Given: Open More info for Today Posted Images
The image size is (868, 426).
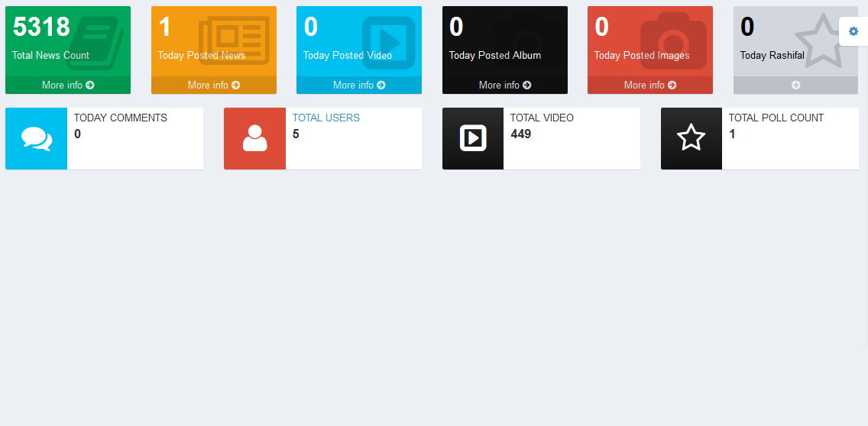Looking at the screenshot, I should pyautogui.click(x=650, y=86).
